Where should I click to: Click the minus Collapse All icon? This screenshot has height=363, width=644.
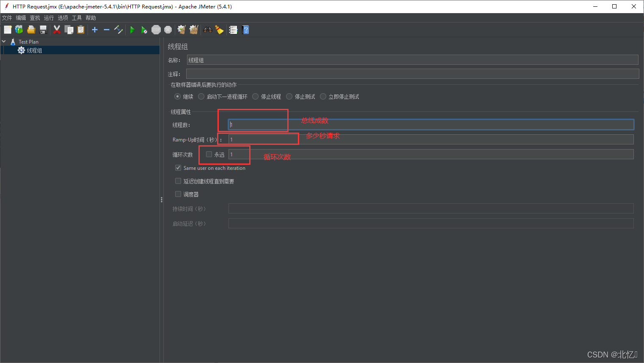[x=107, y=30]
